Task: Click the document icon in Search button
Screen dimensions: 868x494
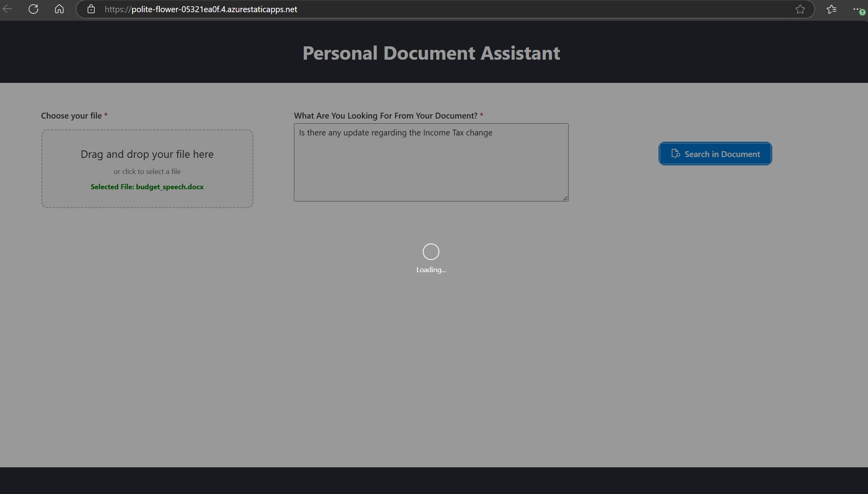Action: tap(675, 154)
